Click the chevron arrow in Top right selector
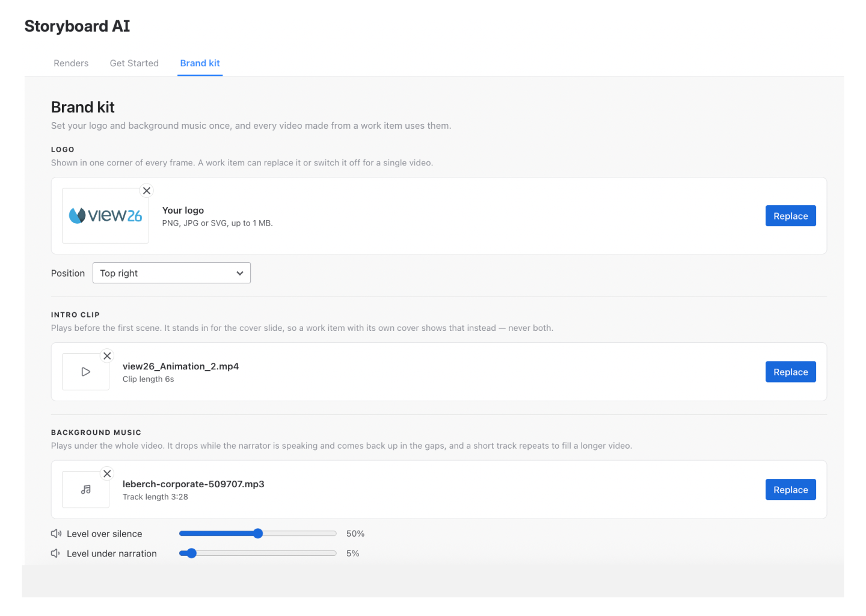866x616 pixels. pos(240,273)
